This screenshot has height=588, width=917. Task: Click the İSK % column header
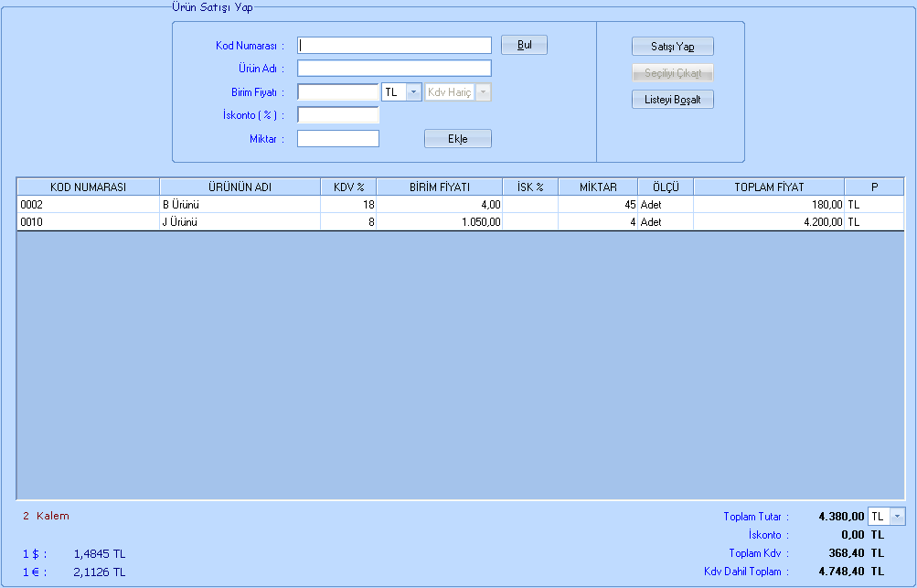530,187
